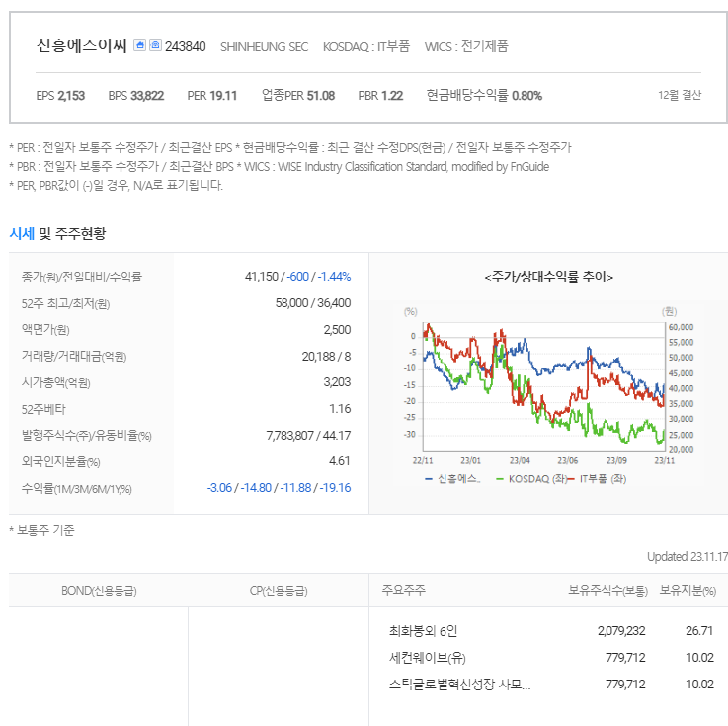The image size is (728, 726).
Task: Click the CP(신용등급) column header
Action: point(279,591)
